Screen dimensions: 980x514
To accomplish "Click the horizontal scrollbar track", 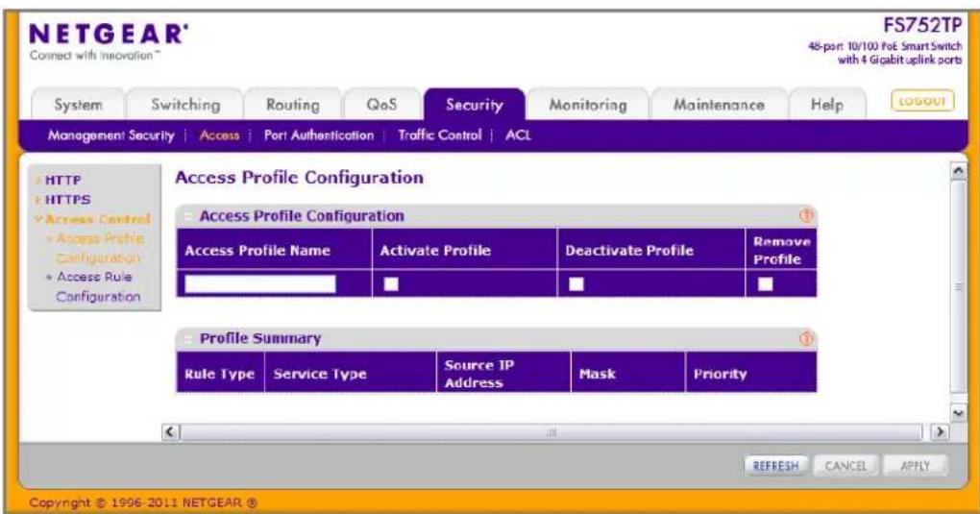I will tap(551, 431).
